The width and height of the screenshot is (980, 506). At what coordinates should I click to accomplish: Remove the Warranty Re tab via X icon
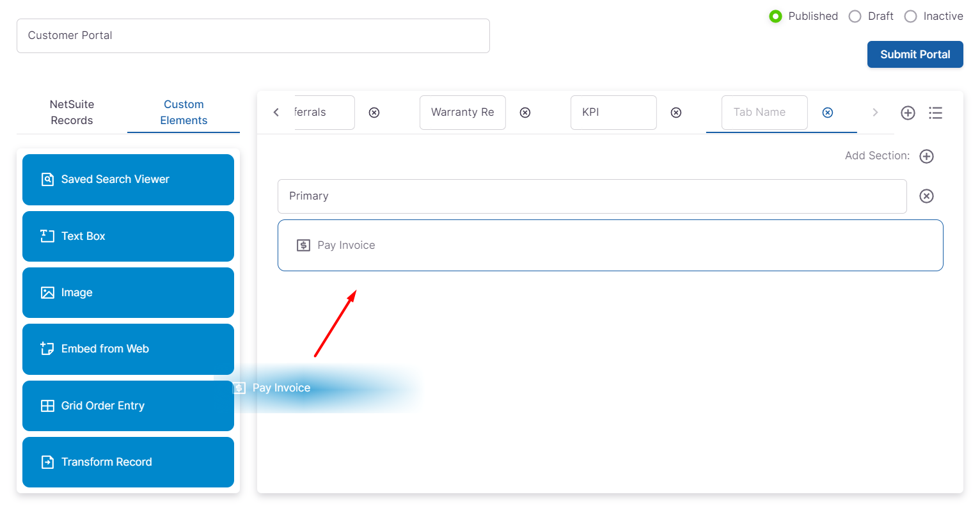[x=525, y=113]
